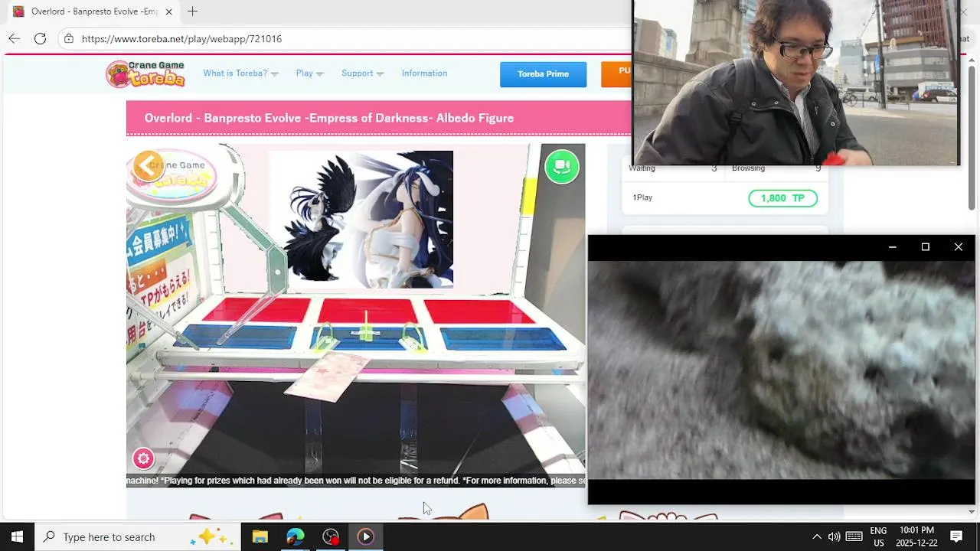Click the 1,800 TP play button
Image resolution: width=980 pixels, height=551 pixels.
(x=782, y=198)
